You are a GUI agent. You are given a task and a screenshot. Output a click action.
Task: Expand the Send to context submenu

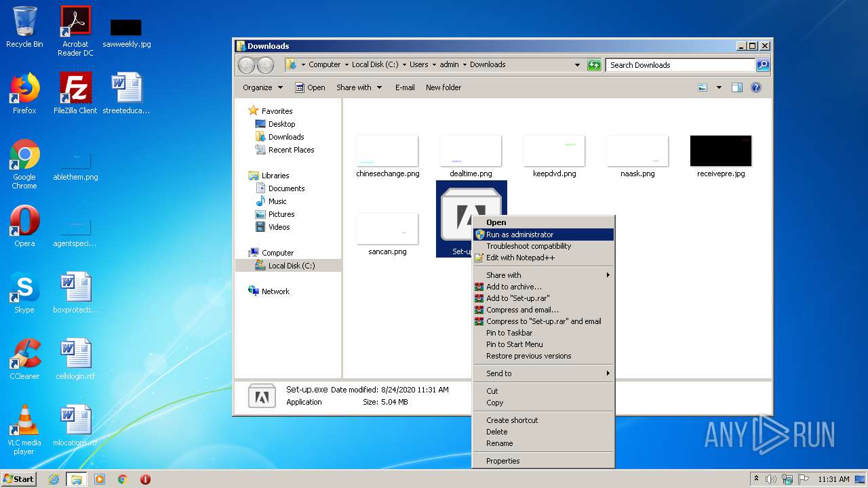543,373
